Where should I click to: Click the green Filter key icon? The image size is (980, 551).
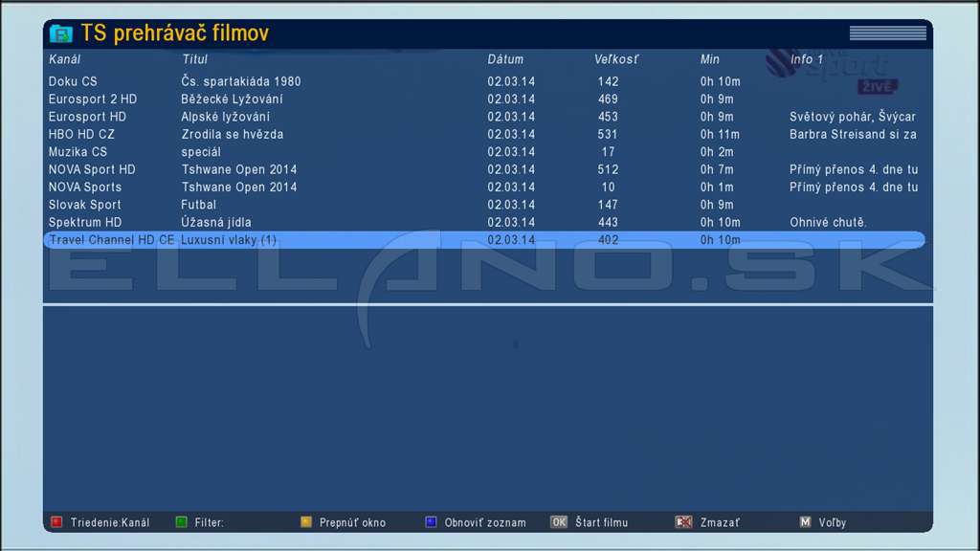point(181,521)
